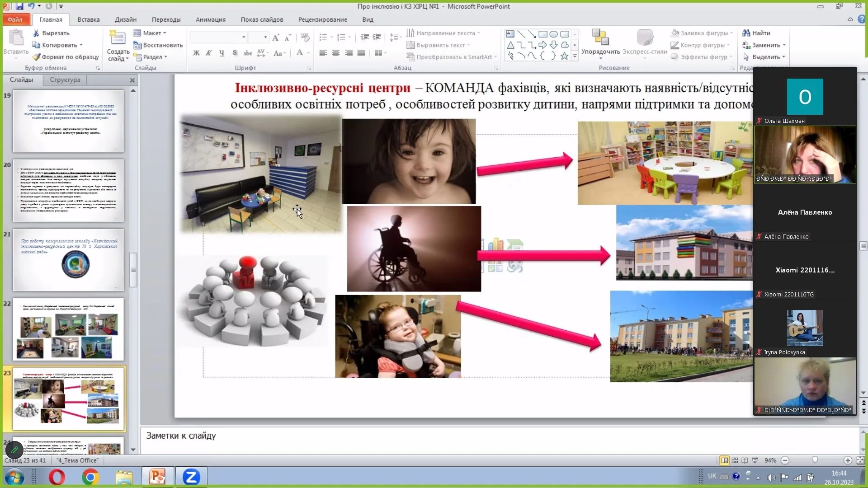This screenshot has width=868, height=488.
Task: Select slide 21 thumbnail
Action: 68,260
